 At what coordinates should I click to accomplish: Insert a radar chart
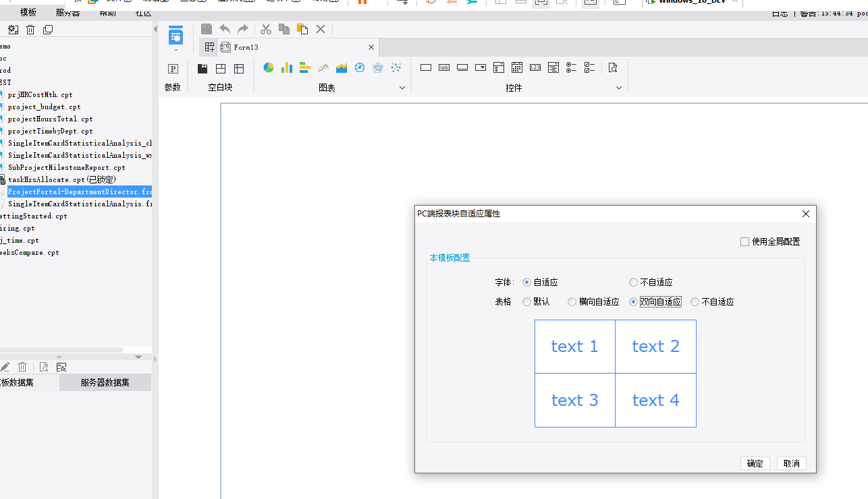coord(378,67)
